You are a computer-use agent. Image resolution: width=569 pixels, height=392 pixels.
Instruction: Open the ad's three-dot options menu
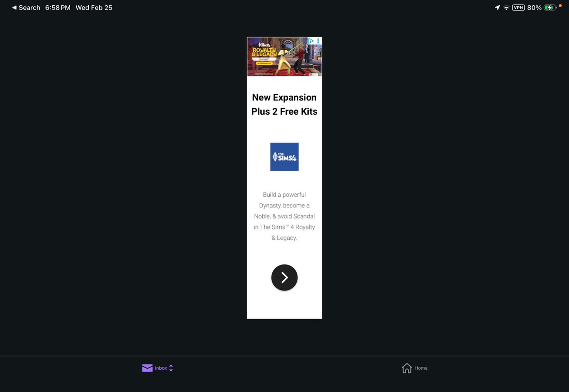pos(318,41)
